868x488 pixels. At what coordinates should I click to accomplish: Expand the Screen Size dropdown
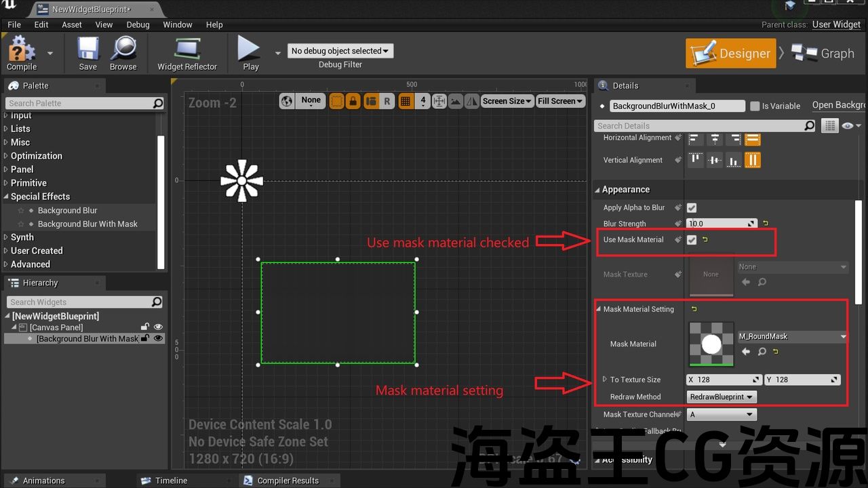[507, 101]
